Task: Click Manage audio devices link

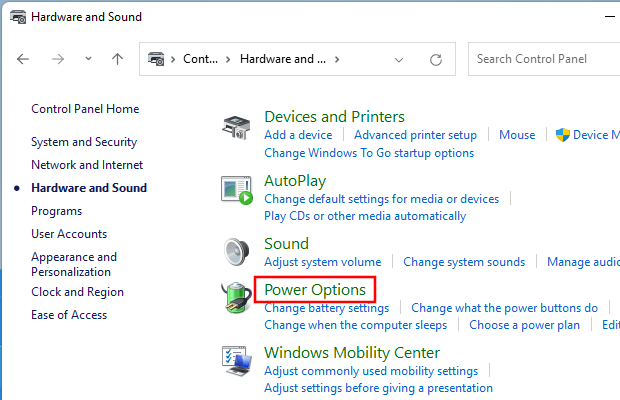Action: click(x=583, y=262)
